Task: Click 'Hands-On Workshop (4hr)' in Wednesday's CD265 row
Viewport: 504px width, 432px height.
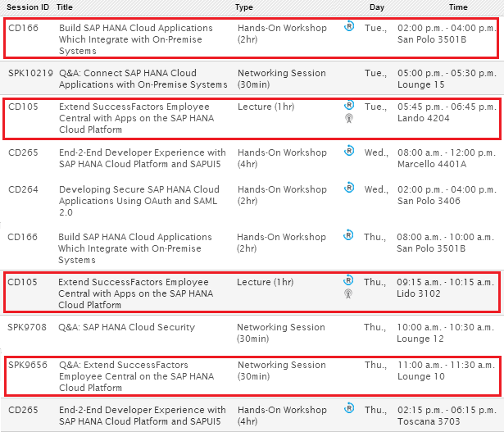Action: point(282,158)
